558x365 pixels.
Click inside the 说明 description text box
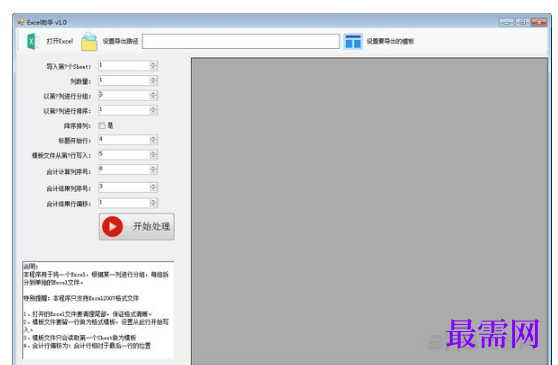tap(98, 310)
